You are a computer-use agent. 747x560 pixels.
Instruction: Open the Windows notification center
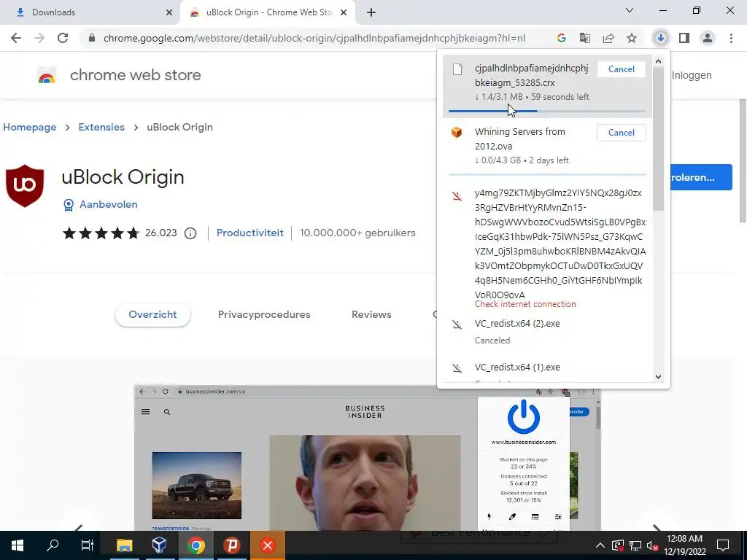coord(723,545)
